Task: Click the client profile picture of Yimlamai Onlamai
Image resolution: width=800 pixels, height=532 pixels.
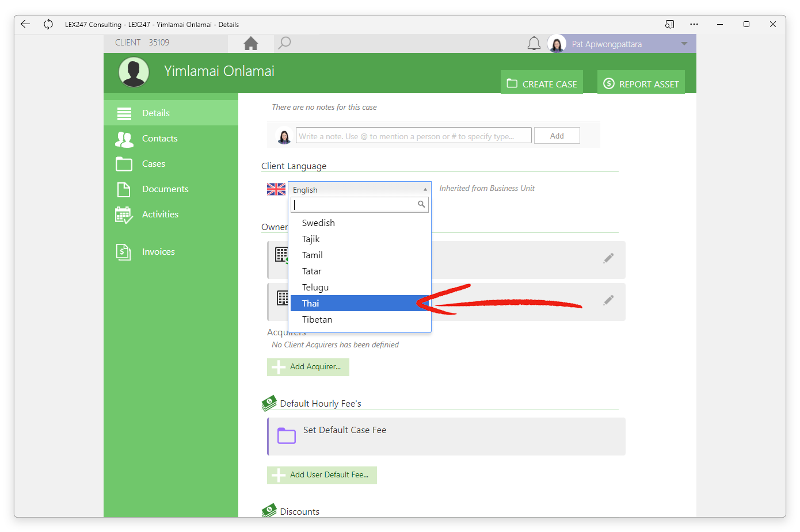Action: (134, 72)
